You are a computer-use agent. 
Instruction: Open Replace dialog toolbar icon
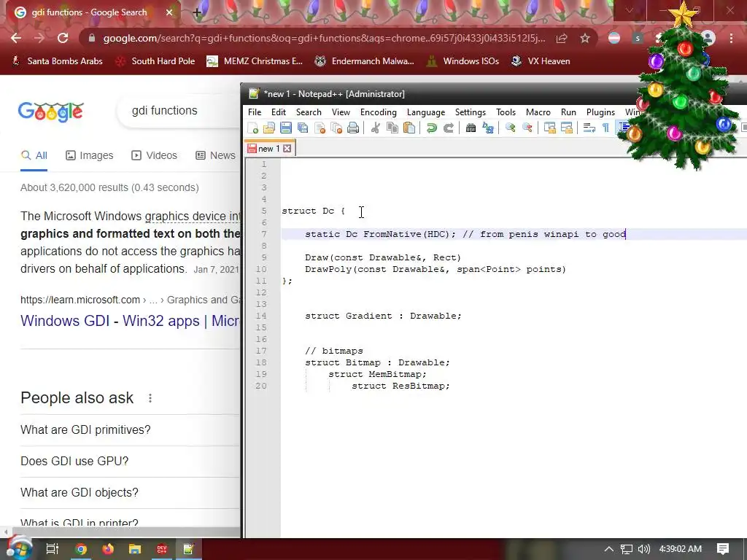[488, 128]
